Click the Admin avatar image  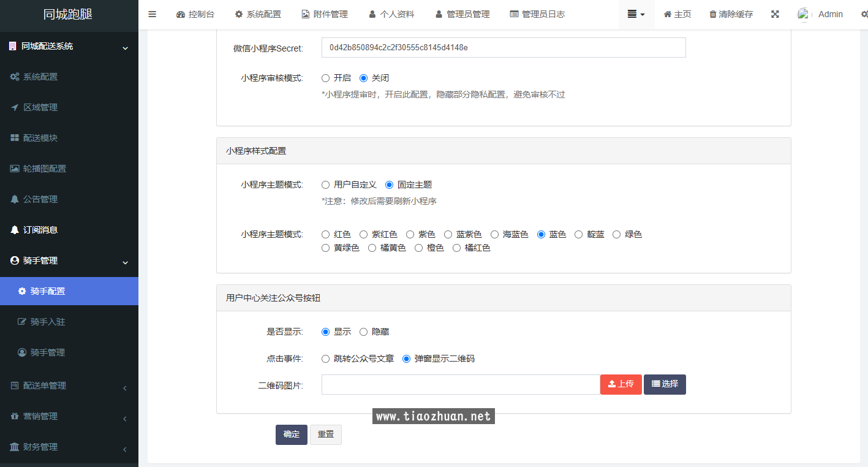(804, 15)
